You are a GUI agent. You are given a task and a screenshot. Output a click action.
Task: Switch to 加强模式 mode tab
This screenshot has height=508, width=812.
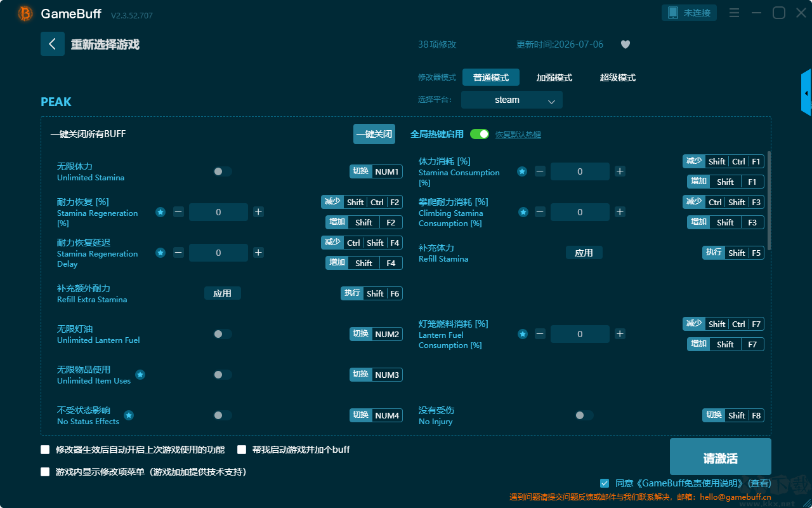tap(554, 77)
